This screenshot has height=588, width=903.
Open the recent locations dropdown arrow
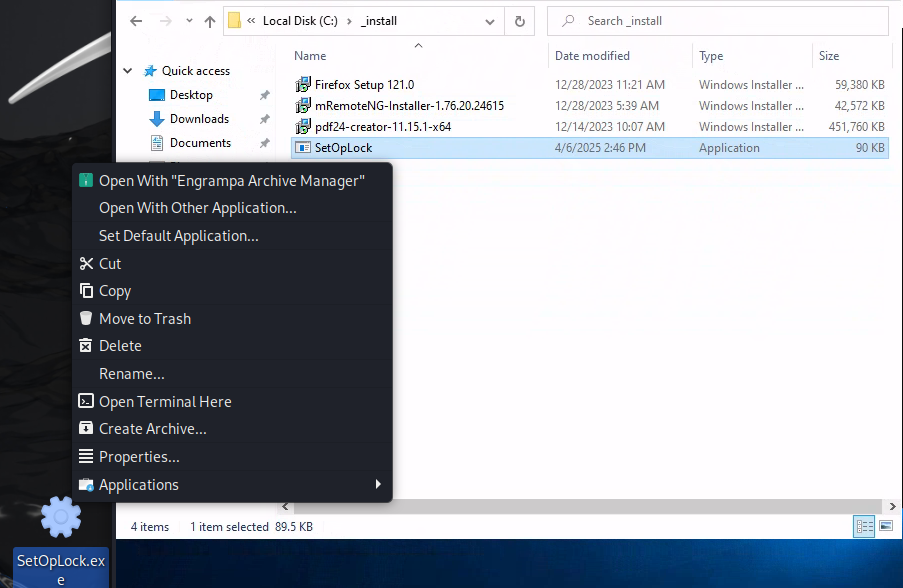pyautogui.click(x=187, y=21)
